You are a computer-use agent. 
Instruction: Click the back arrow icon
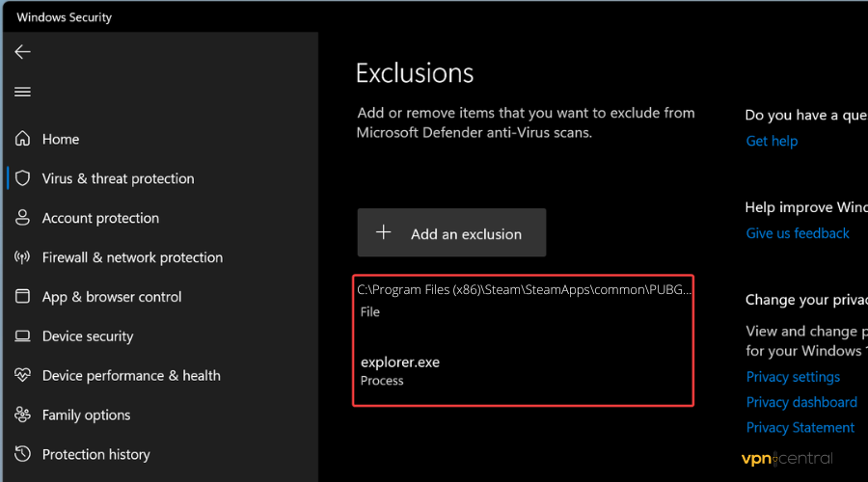coord(22,52)
